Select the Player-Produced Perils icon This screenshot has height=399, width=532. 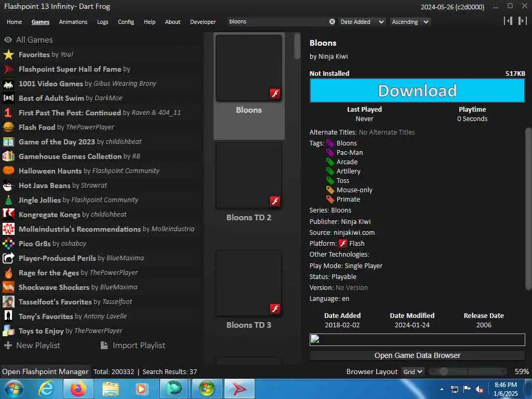8,258
